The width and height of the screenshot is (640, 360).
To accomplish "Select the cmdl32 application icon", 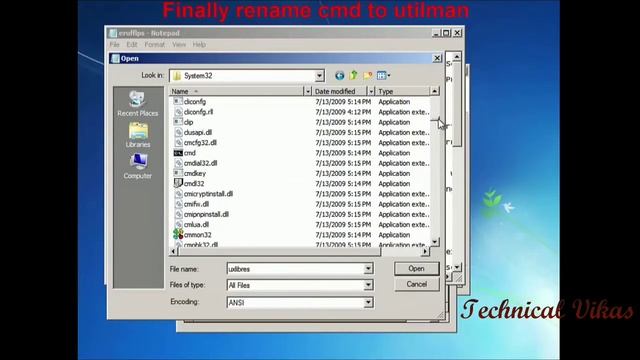I will (178, 184).
